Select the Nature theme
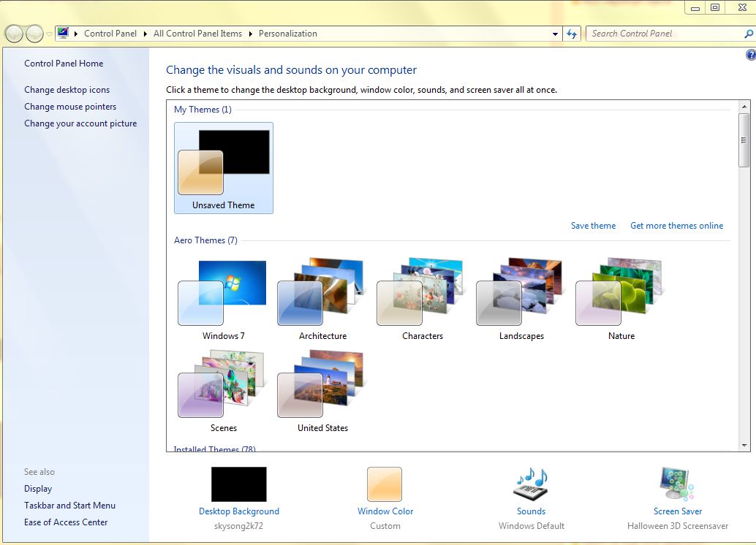This screenshot has width=756, height=545. [x=621, y=300]
